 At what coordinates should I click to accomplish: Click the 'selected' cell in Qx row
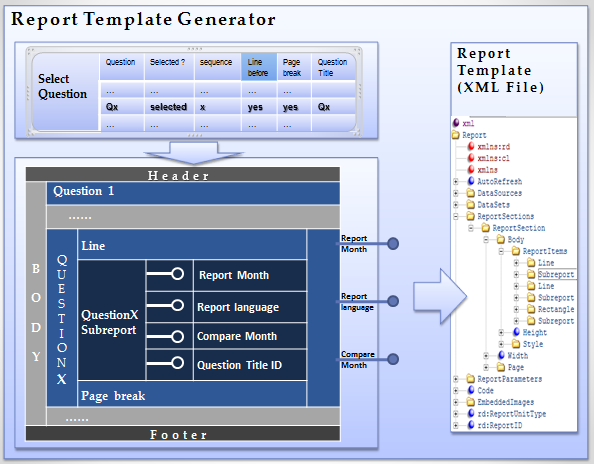tap(168, 107)
